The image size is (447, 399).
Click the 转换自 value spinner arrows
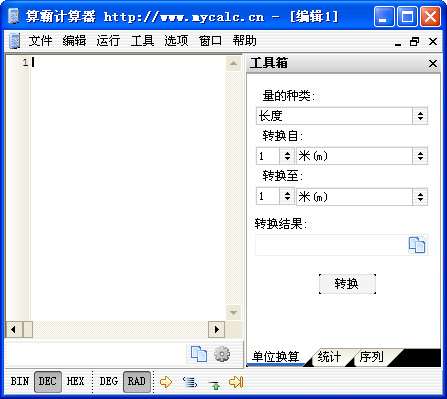point(287,156)
